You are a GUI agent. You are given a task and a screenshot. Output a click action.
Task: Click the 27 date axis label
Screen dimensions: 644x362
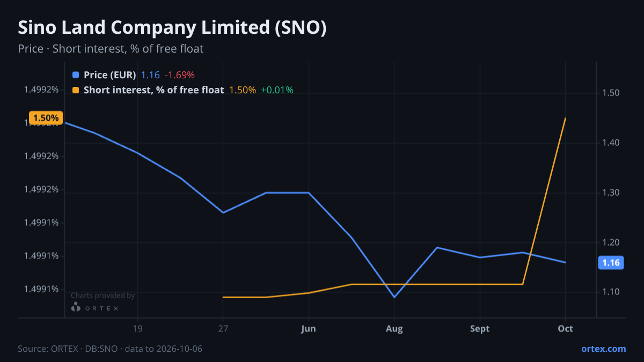(223, 329)
